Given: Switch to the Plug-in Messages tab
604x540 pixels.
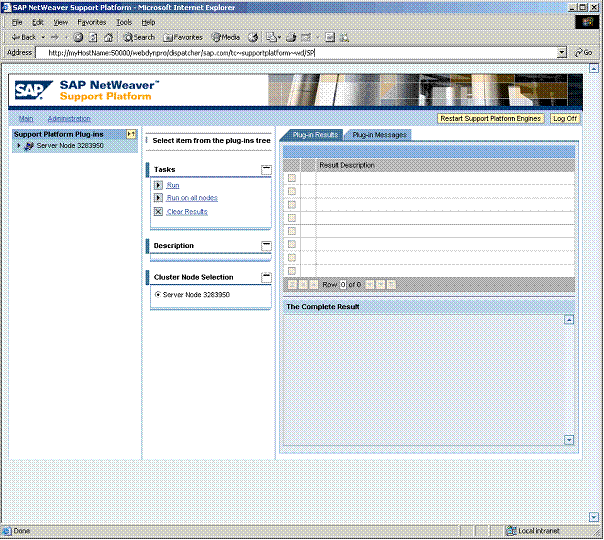Looking at the screenshot, I should [x=379, y=135].
